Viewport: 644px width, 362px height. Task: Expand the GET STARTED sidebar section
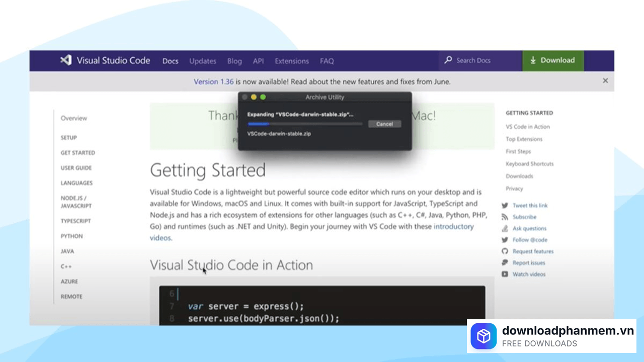click(78, 153)
